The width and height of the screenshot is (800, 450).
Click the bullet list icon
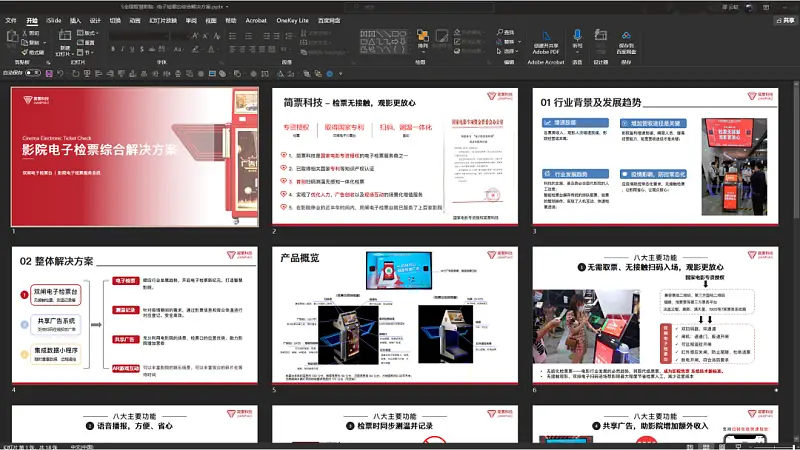coord(233,36)
